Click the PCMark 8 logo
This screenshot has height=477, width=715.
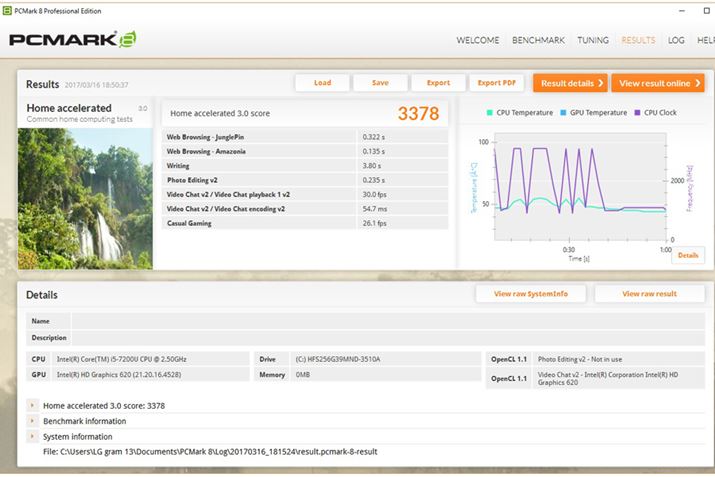tap(72, 40)
